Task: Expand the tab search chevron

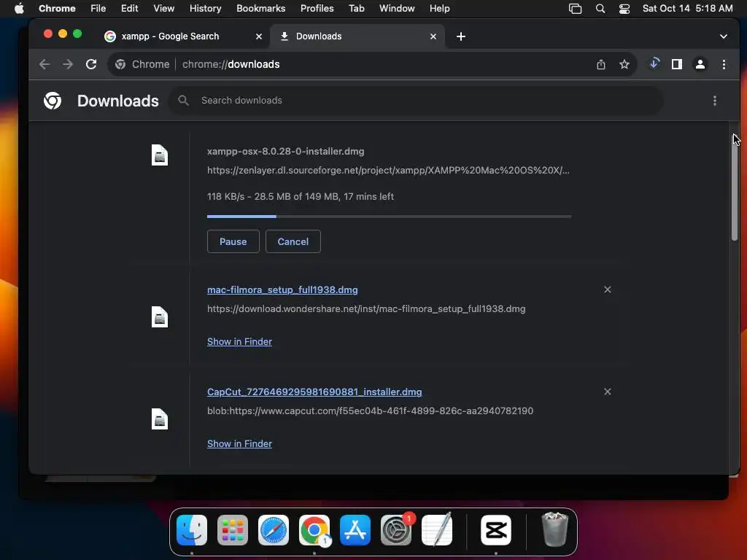Action: [x=723, y=36]
